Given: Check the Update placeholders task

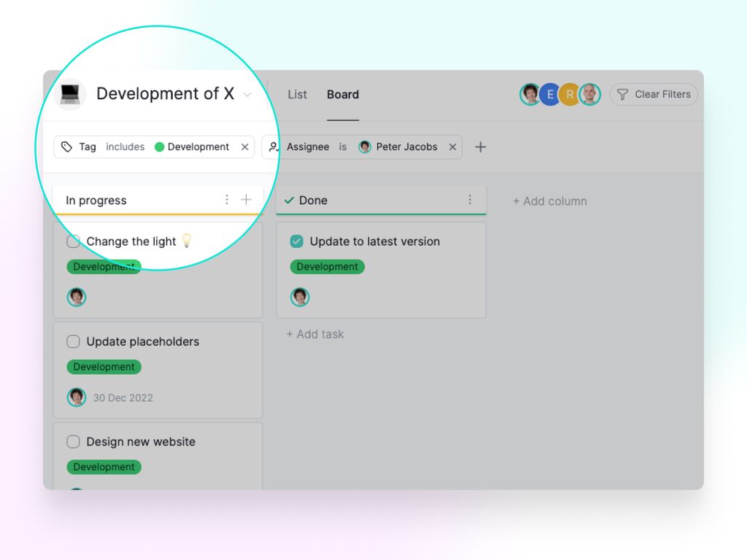Looking at the screenshot, I should [x=74, y=341].
